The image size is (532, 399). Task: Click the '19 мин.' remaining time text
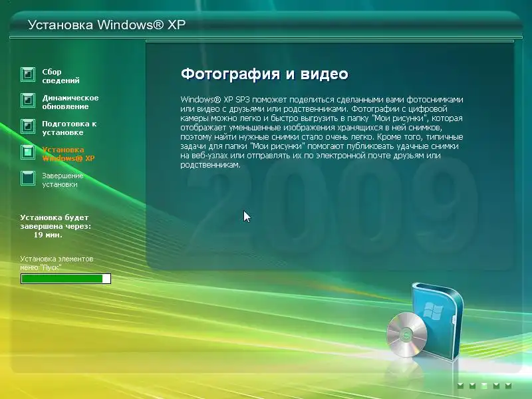(x=48, y=235)
